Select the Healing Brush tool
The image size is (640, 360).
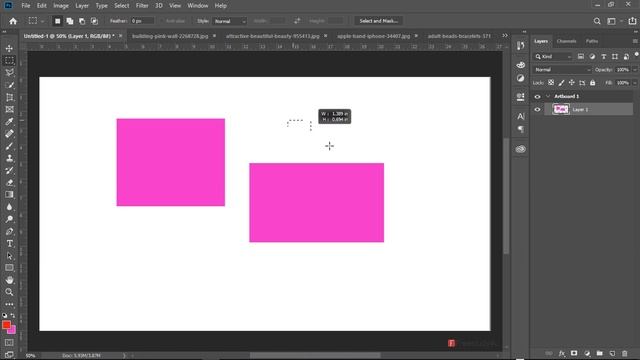[9, 134]
